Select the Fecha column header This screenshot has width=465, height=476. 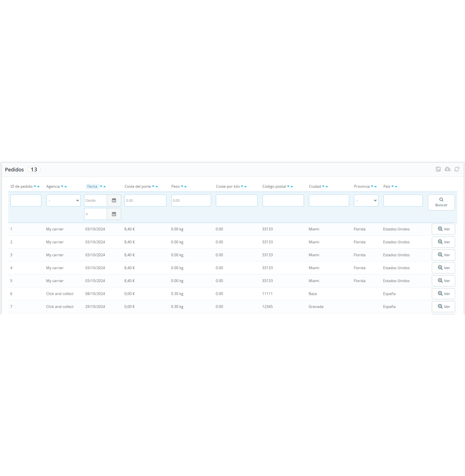[92, 186]
